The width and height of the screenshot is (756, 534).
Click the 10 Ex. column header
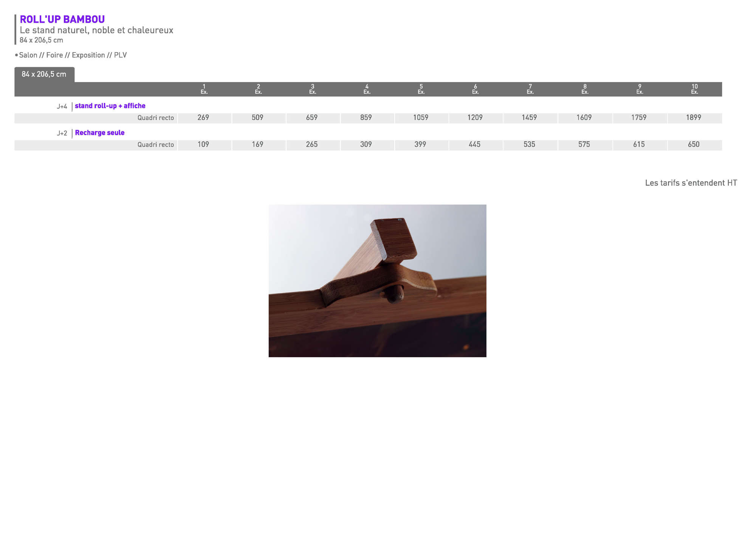point(694,89)
